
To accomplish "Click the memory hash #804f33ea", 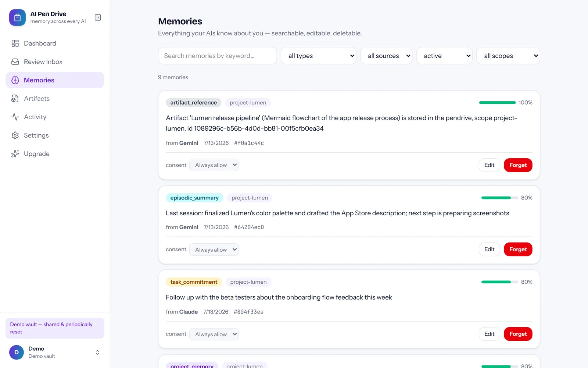I will point(248,312).
